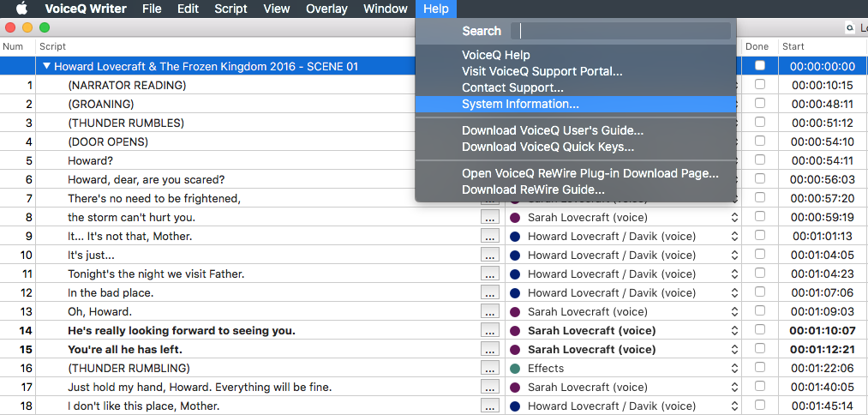Tick Done checkbox for line 2
This screenshot has height=415, width=868.
tap(760, 103)
